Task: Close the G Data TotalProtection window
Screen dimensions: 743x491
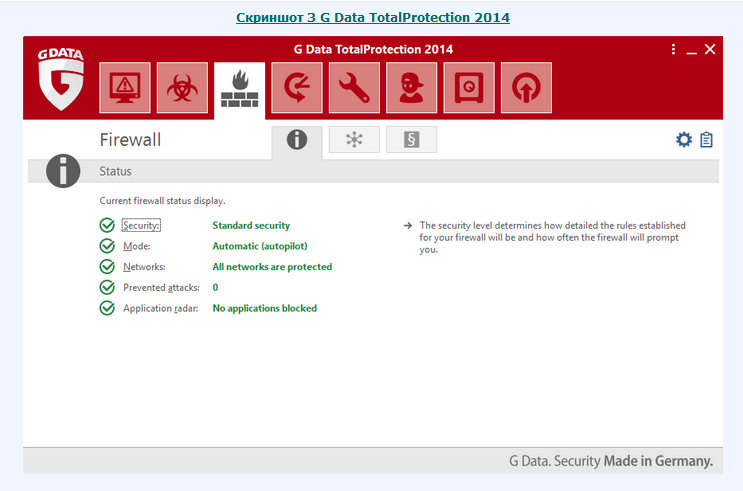Action: 710,49
